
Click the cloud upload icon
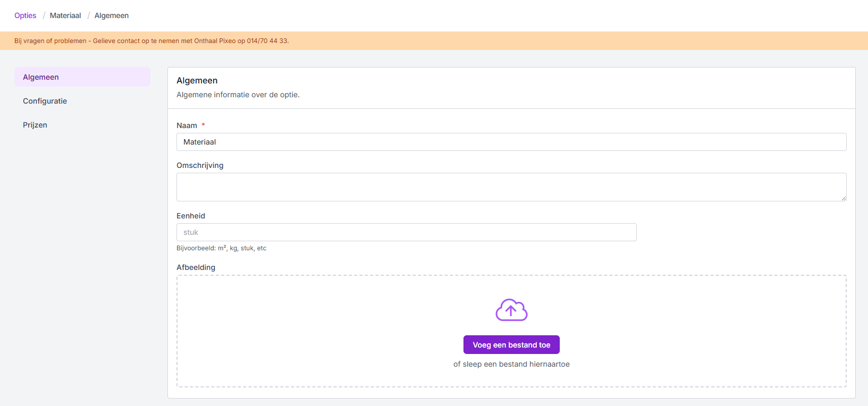(x=511, y=310)
